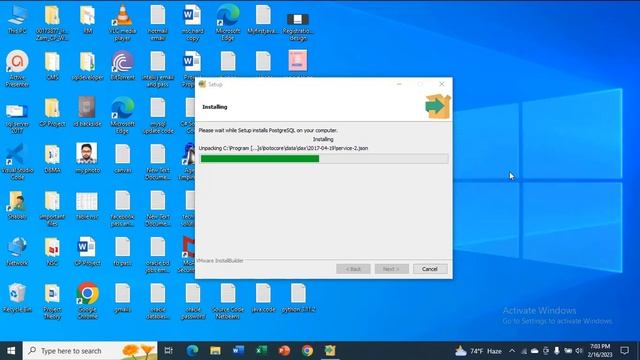Select the CP Project folder

[x=52, y=112]
